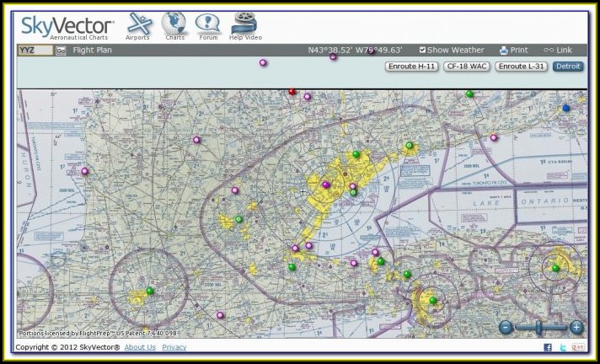Screen dimensions: 600x364
Task: Click the zoom in plus button
Action: pyautogui.click(x=576, y=327)
